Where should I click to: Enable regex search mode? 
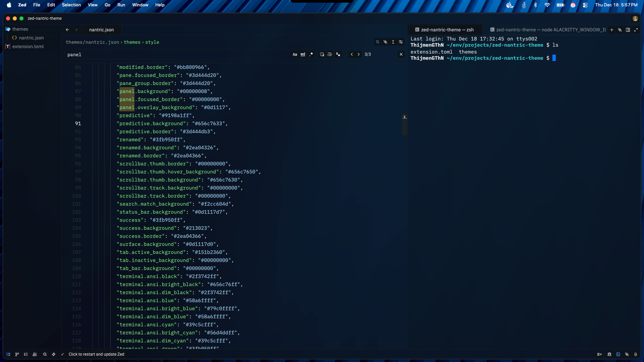(311, 54)
